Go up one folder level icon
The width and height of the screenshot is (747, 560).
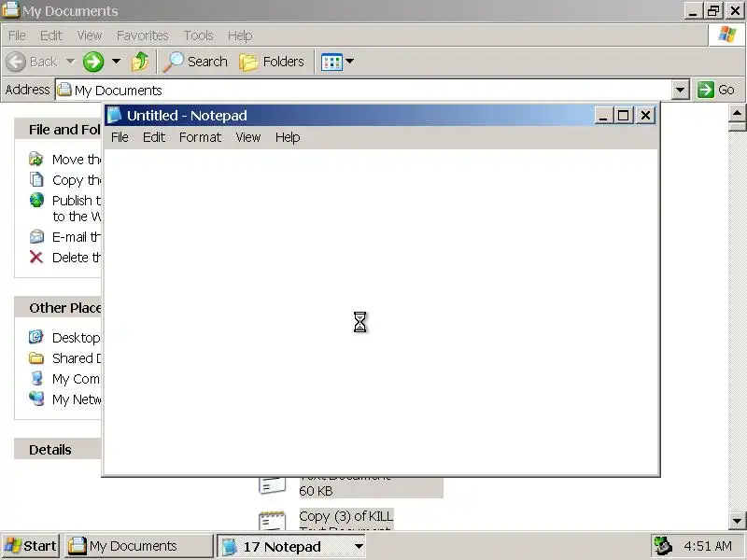(x=140, y=62)
